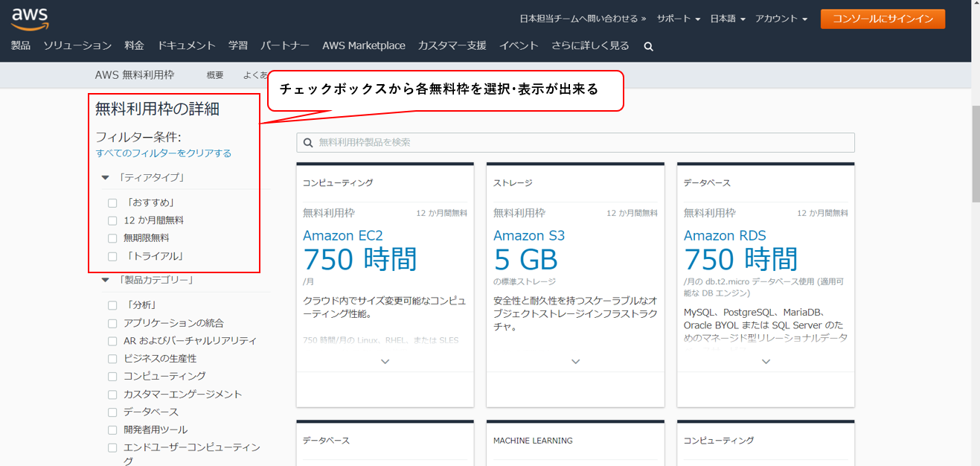980x466 pixels.
Task: Check the コンピューティング category filter
Action: click(x=112, y=376)
